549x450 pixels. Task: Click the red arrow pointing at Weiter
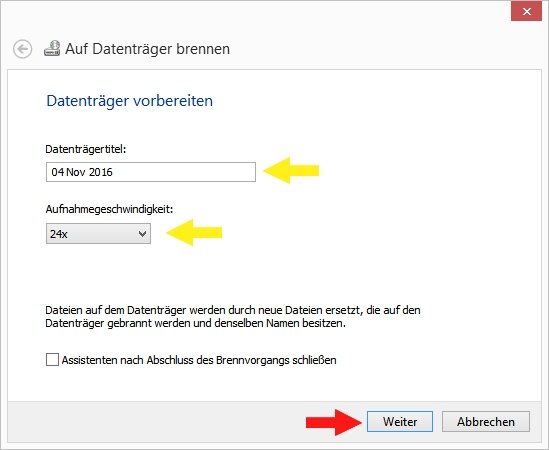point(334,422)
